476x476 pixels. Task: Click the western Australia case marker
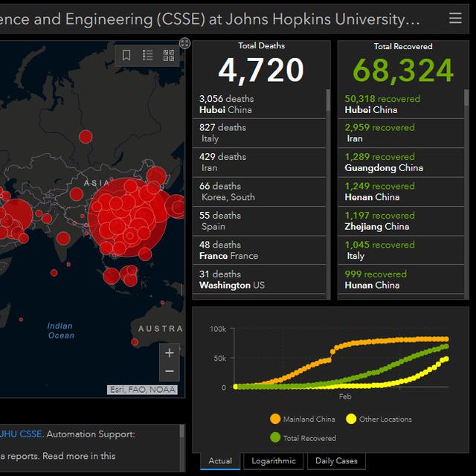[135, 342]
